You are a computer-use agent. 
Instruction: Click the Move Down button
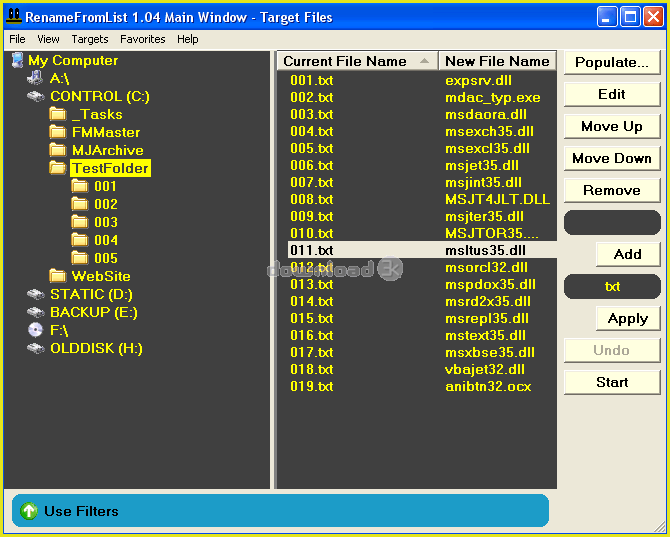612,158
